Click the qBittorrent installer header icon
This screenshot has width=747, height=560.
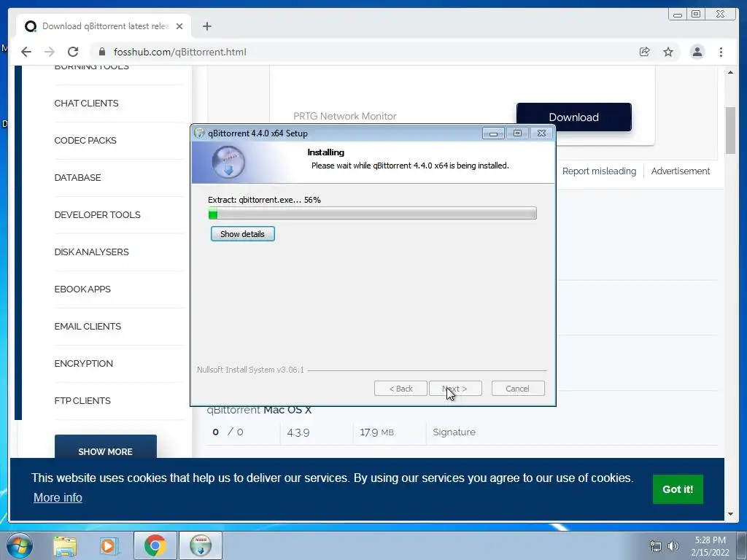click(228, 163)
